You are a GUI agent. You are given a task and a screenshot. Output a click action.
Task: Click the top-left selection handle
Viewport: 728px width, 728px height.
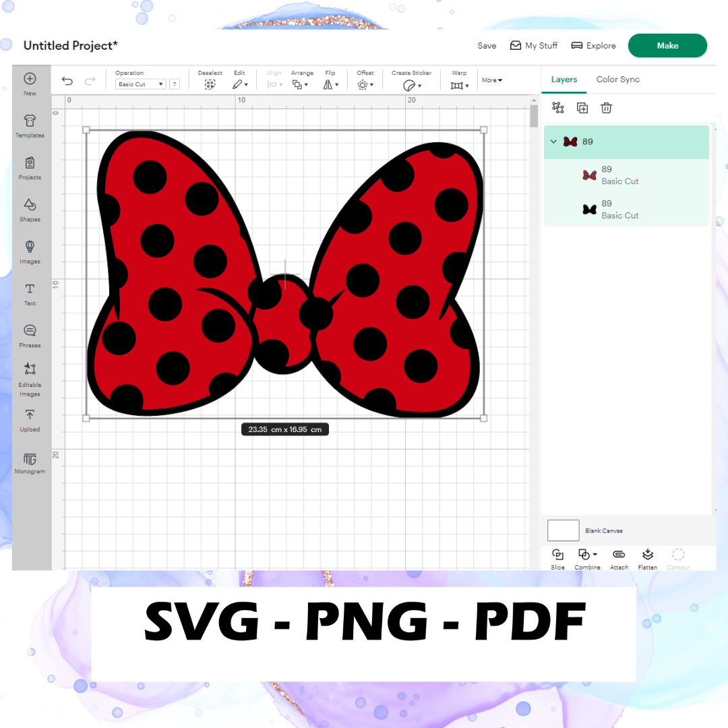click(x=86, y=130)
